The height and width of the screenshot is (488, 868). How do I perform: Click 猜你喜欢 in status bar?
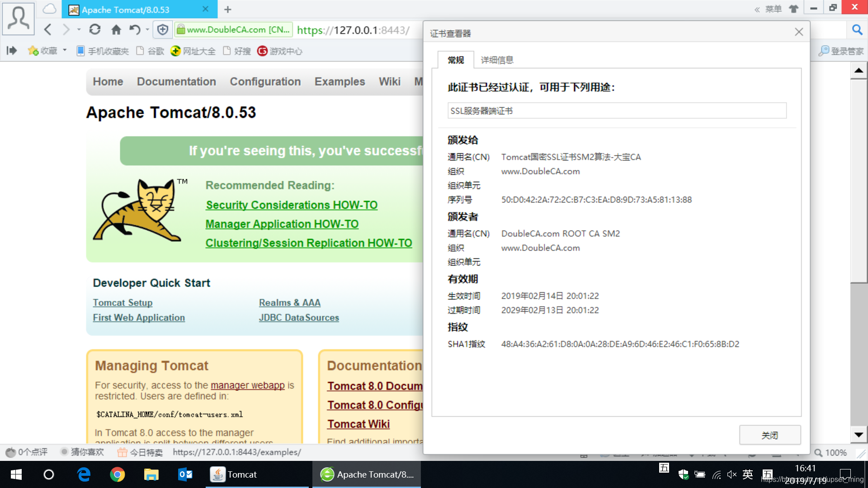point(82,452)
